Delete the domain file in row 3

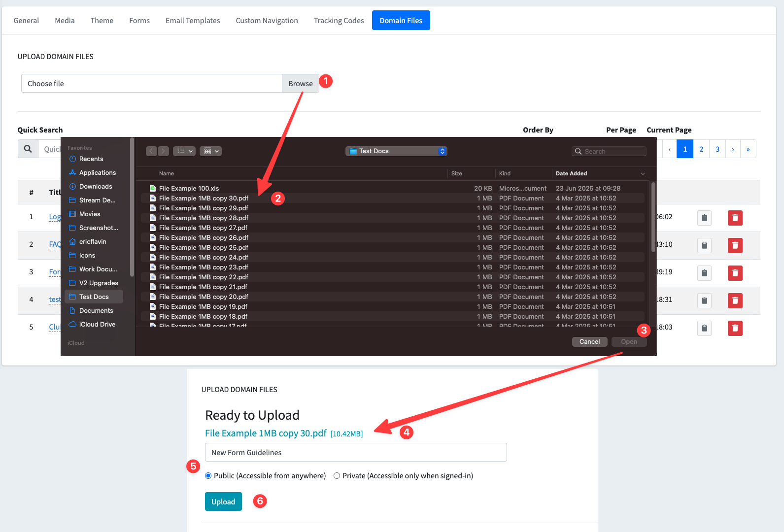point(735,273)
